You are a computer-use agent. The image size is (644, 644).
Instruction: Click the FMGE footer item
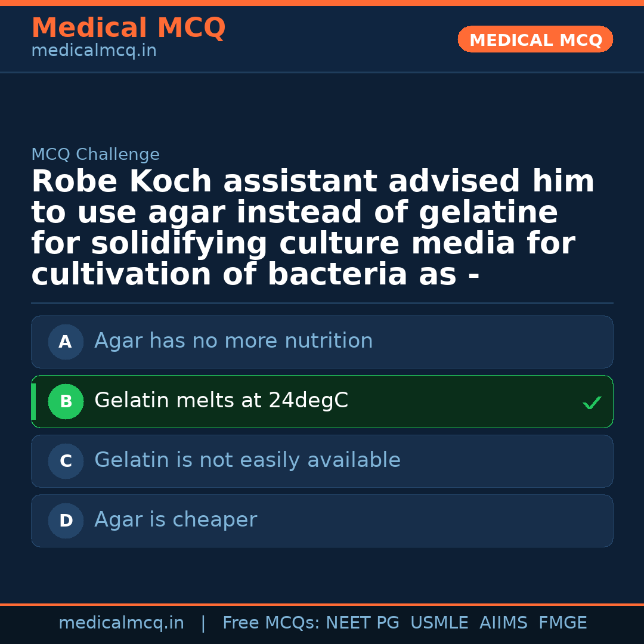click(563, 623)
